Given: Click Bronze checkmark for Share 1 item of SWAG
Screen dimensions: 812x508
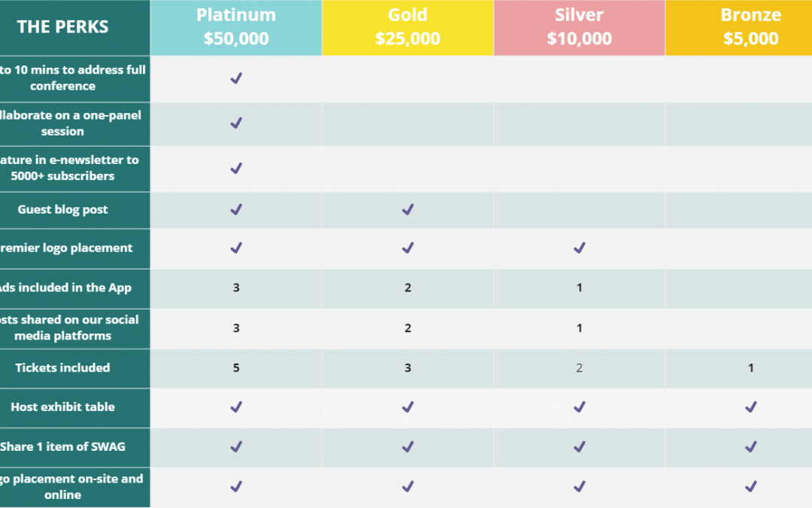Looking at the screenshot, I should point(751,446).
